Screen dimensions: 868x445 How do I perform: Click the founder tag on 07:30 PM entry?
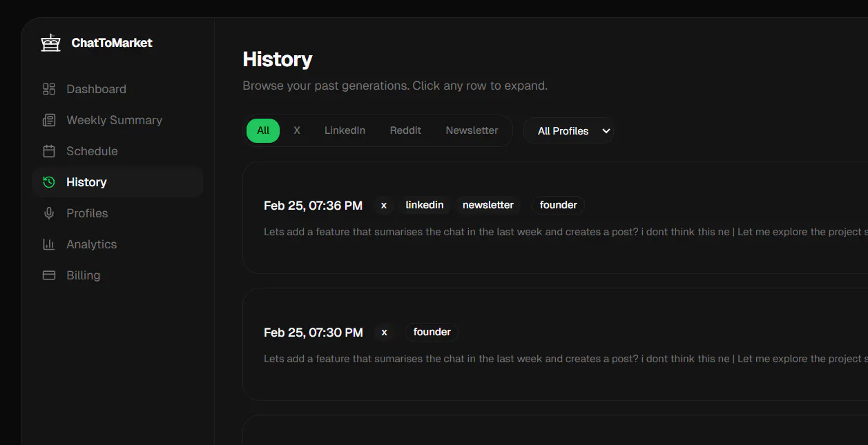coord(432,332)
